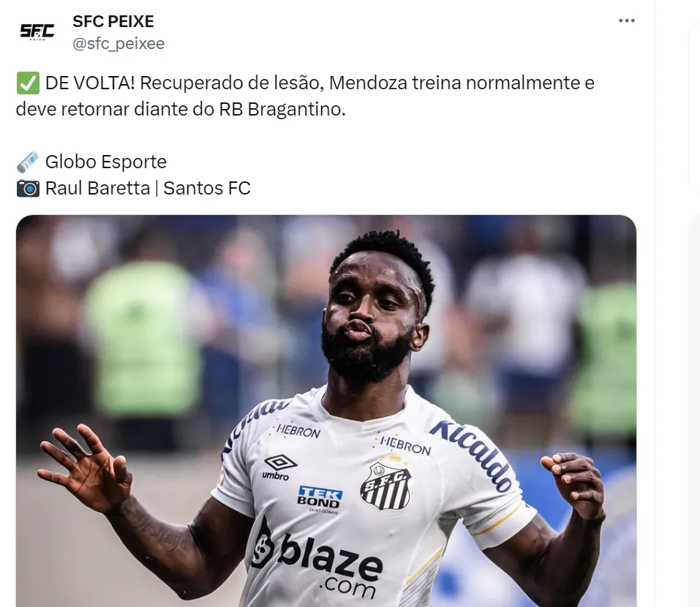
Task: Select the 'DE VOLTA!' headline text
Action: (90, 83)
